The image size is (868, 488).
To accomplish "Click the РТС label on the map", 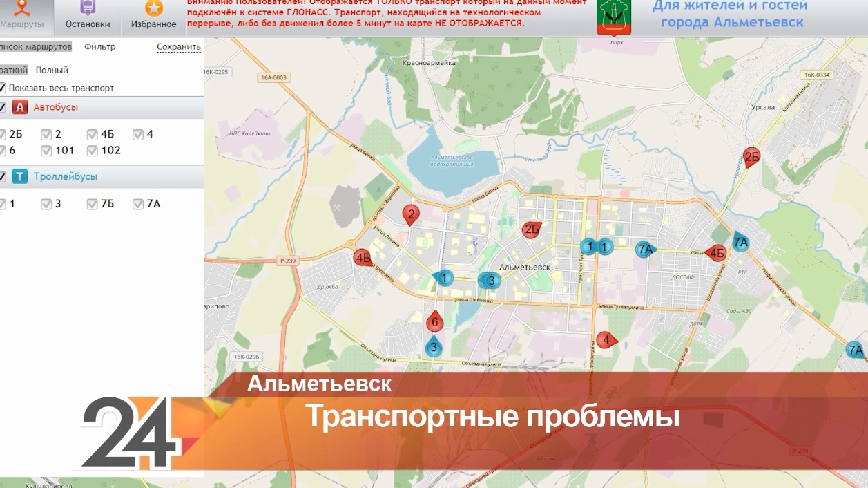I will (x=743, y=272).
